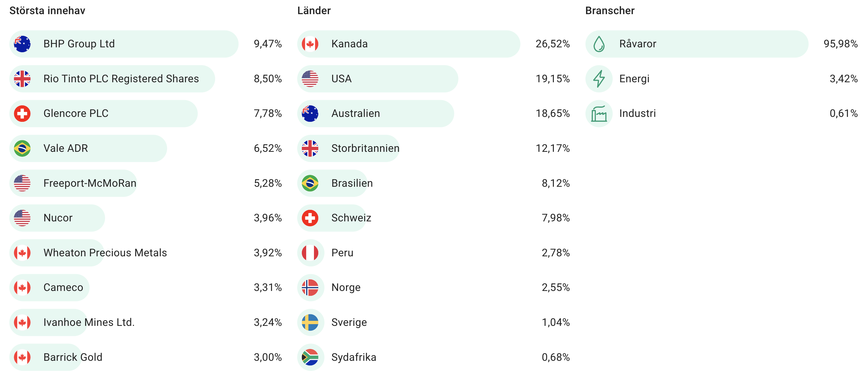Image resolution: width=868 pixels, height=381 pixels.
Task: Click the Industri factory icon
Action: pos(599,114)
